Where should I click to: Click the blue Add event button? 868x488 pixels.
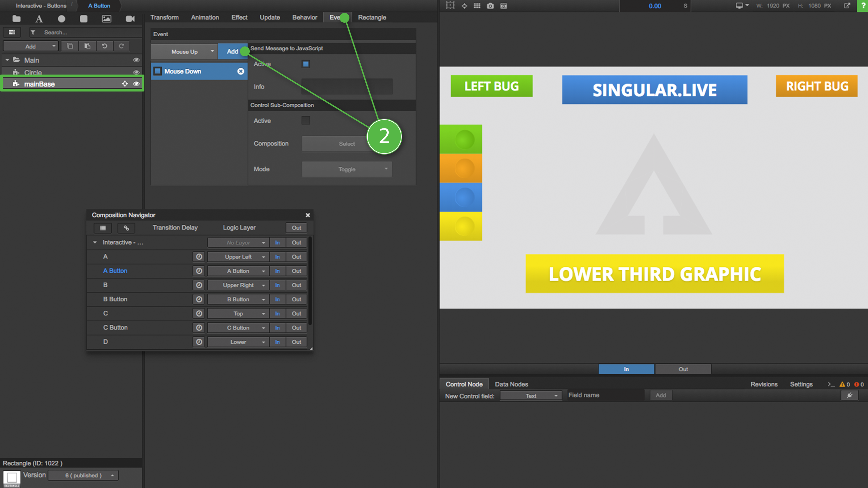tap(233, 52)
